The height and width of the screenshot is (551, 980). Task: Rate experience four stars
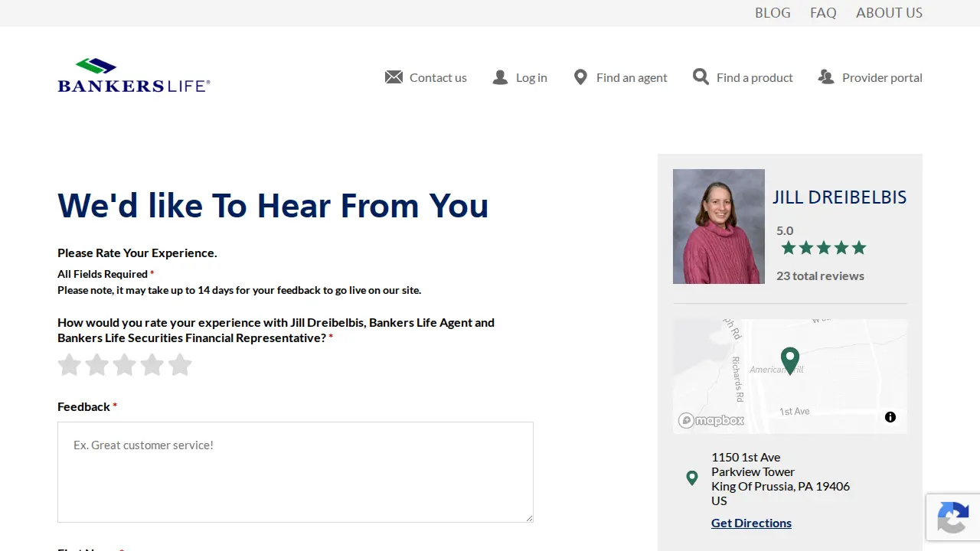152,365
